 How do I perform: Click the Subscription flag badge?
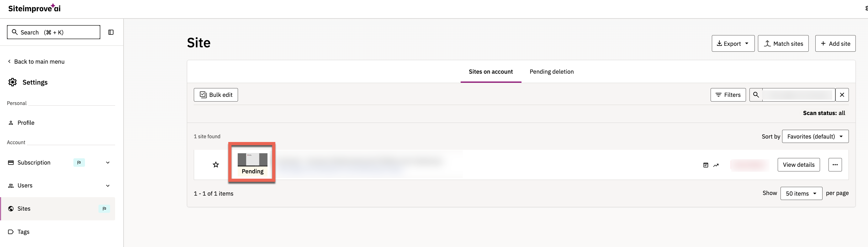(x=79, y=162)
